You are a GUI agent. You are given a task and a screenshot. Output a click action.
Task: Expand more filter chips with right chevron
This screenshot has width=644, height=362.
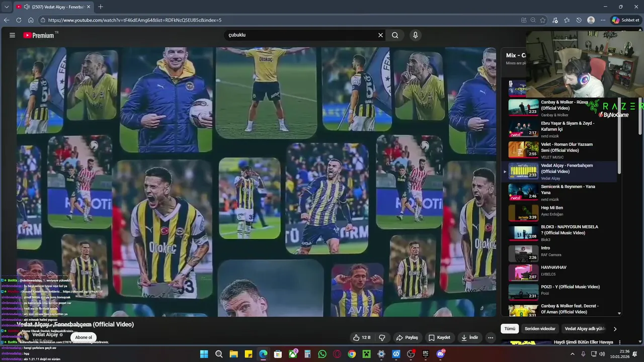point(615,329)
